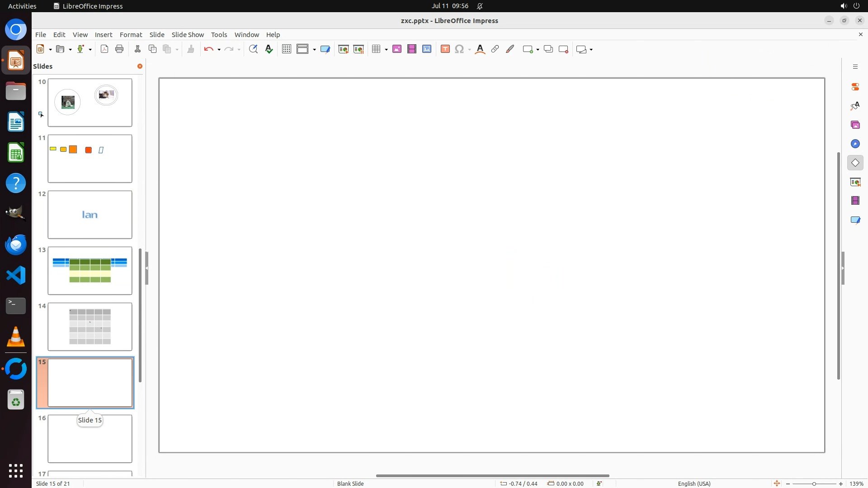The width and height of the screenshot is (868, 488).
Task: Expand the Insert Table dropdown arrow
Action: [x=386, y=50]
